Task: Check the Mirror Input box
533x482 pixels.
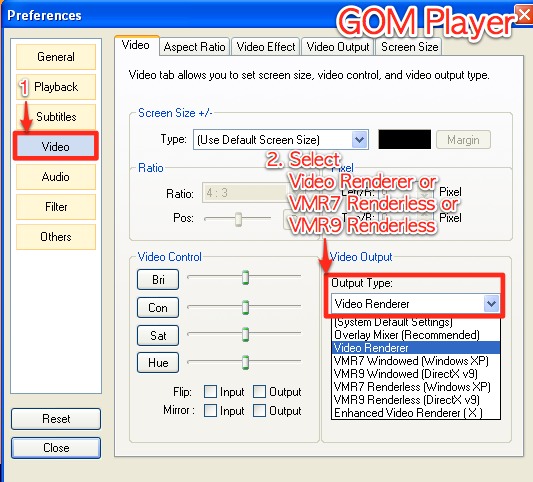Action: click(210, 410)
